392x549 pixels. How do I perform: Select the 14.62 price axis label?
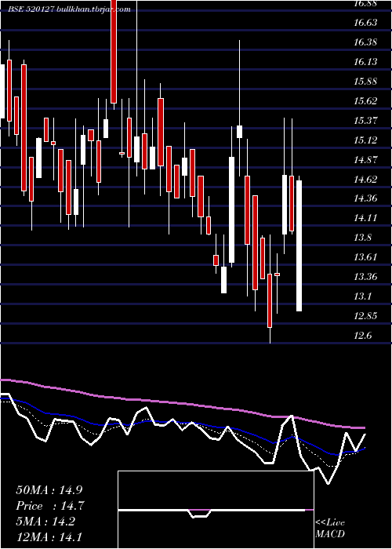coord(365,180)
